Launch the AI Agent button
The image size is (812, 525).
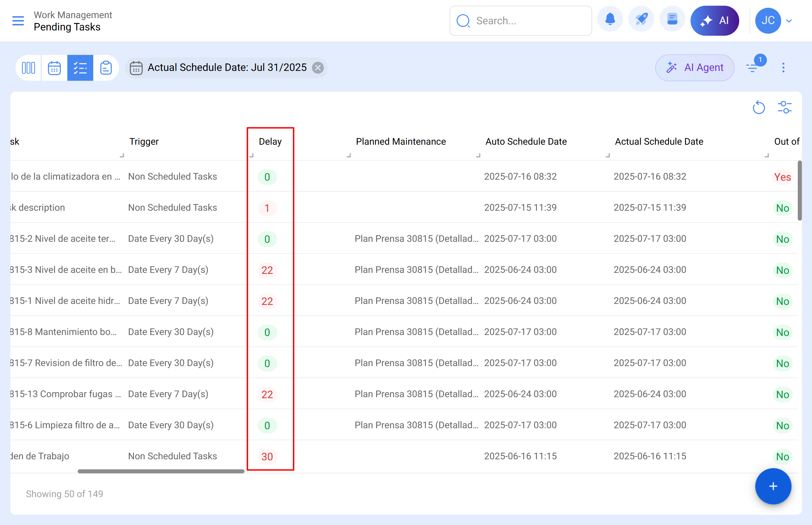(x=695, y=68)
